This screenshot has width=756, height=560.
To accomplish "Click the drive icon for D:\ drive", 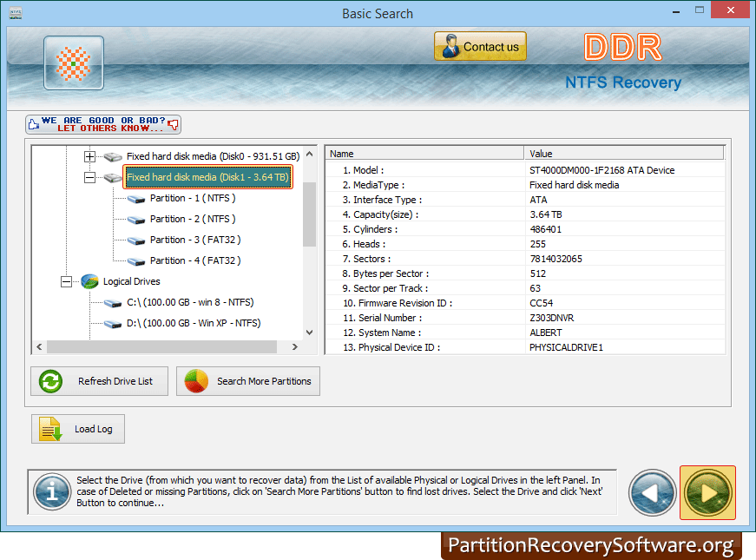I will pyautogui.click(x=113, y=324).
